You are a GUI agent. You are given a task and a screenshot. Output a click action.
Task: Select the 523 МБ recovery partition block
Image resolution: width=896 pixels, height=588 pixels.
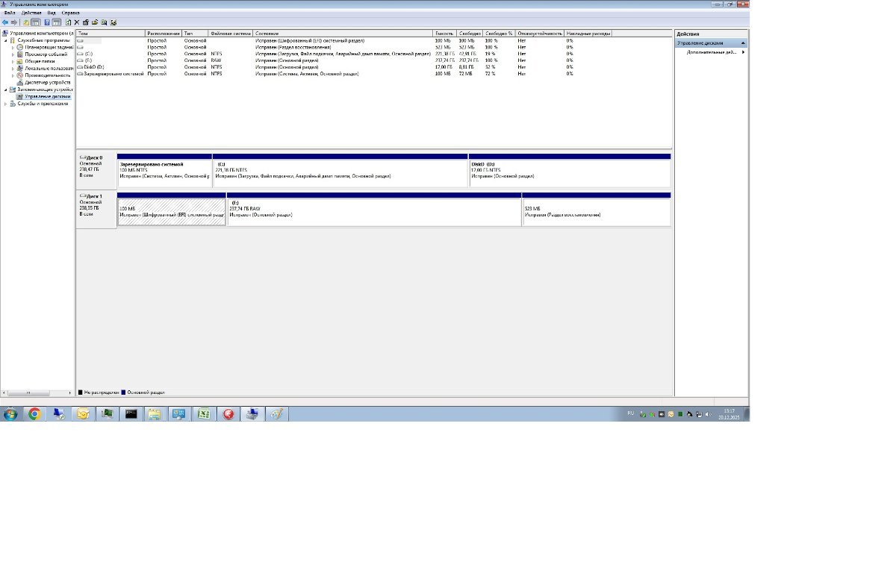597,211
